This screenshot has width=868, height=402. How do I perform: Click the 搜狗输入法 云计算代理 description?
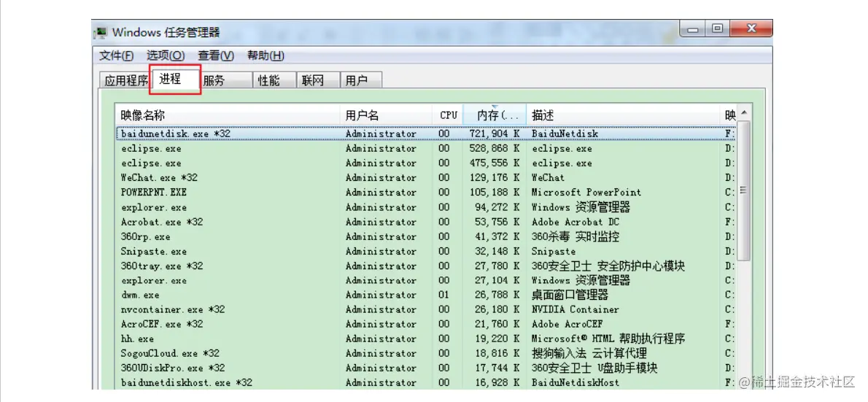coord(589,353)
